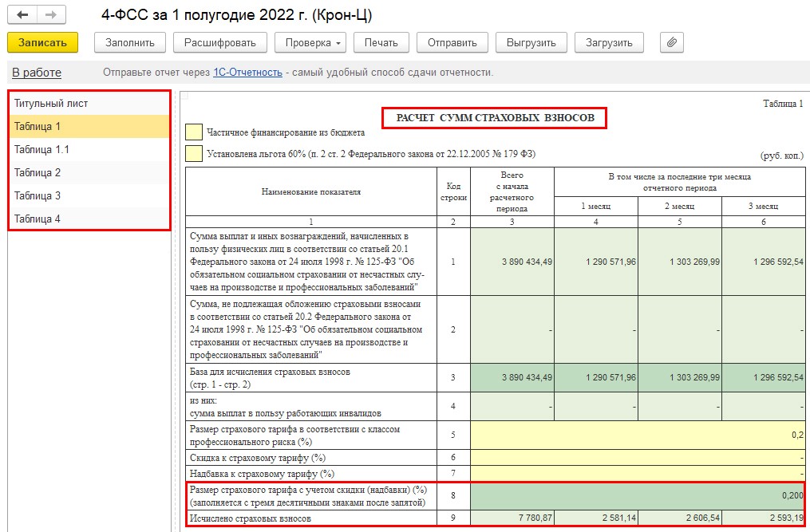Viewport: 810px width, 532px height.
Task: Click the Расшифровать button
Action: coord(219,42)
